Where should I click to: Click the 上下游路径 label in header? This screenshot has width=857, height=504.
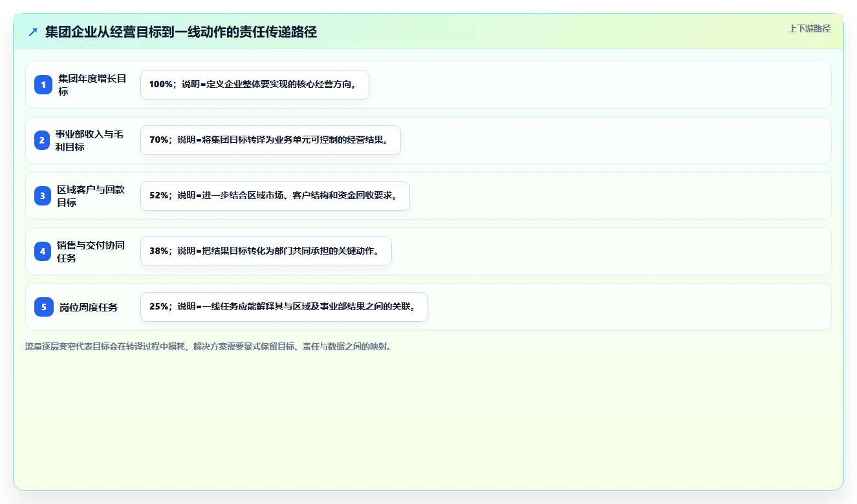(x=809, y=28)
